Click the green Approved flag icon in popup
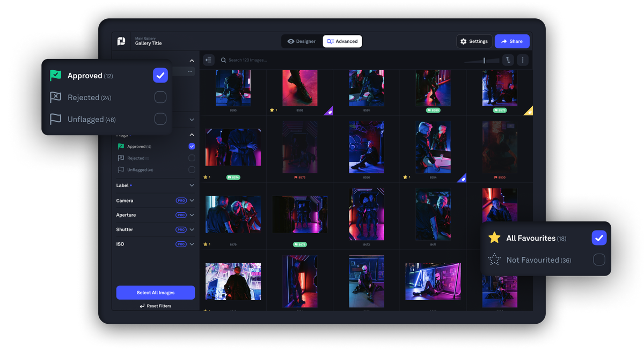Screen dimensions: 644x349 [56, 76]
